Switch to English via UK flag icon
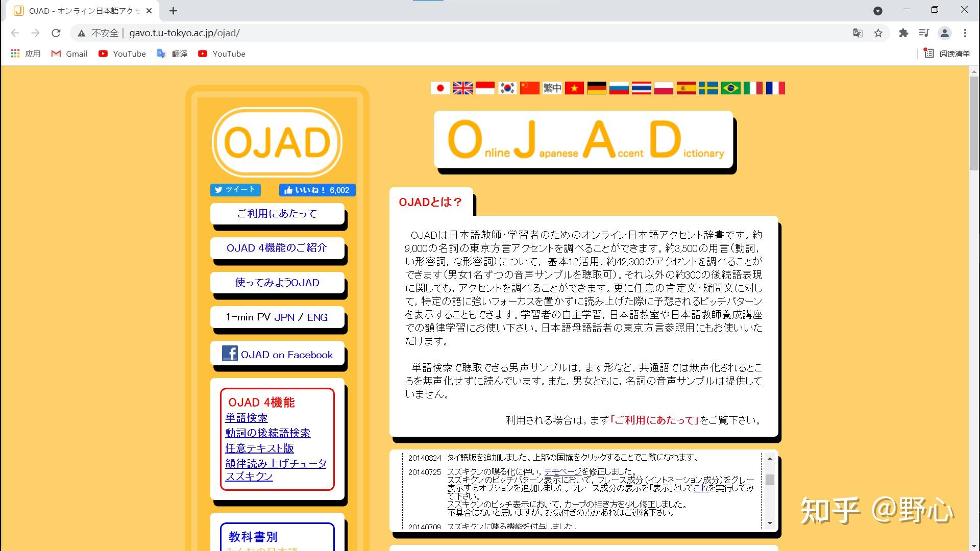 (x=463, y=88)
